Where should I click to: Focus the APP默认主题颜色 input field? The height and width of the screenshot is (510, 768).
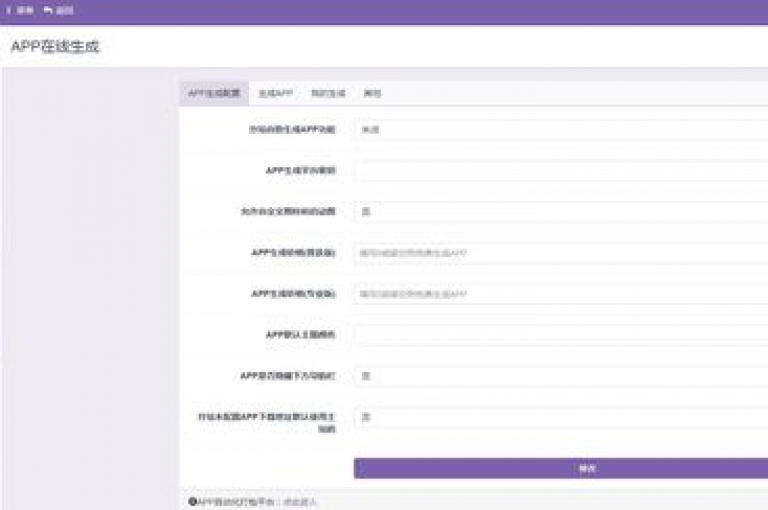pos(561,335)
